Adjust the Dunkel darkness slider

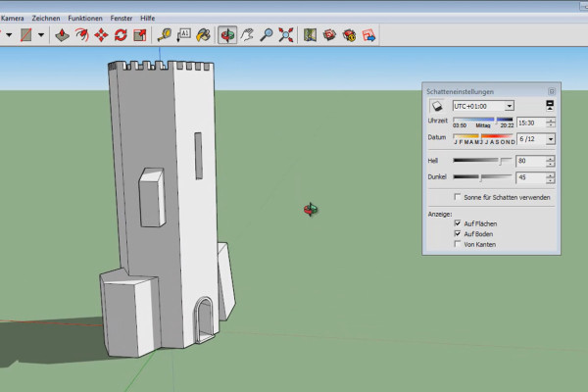(482, 176)
